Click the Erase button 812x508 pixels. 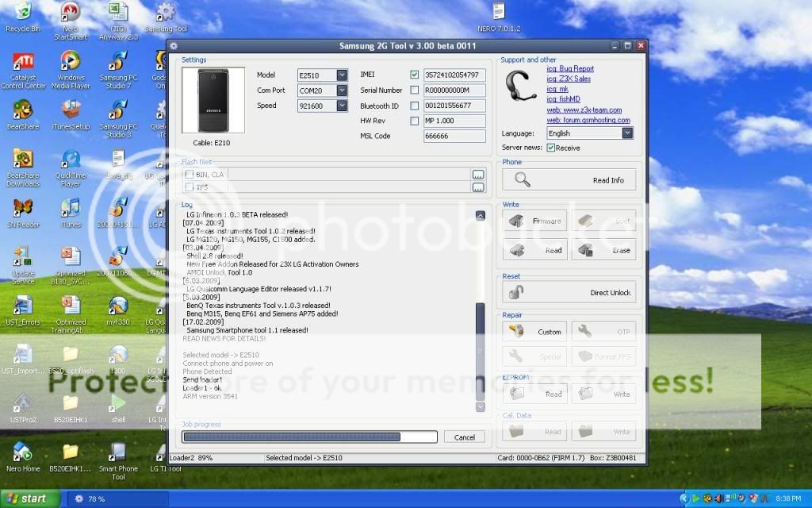pos(603,250)
